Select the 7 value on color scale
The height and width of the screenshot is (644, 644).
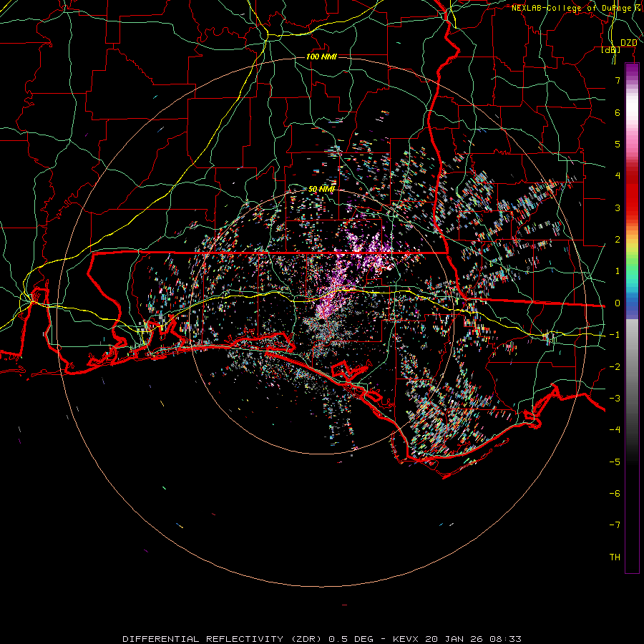coord(618,80)
